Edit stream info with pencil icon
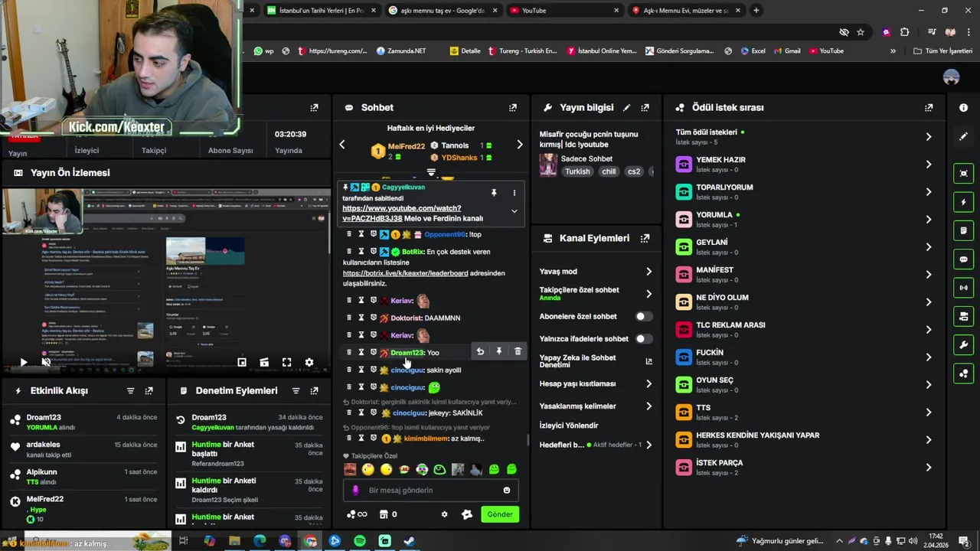 pos(626,108)
